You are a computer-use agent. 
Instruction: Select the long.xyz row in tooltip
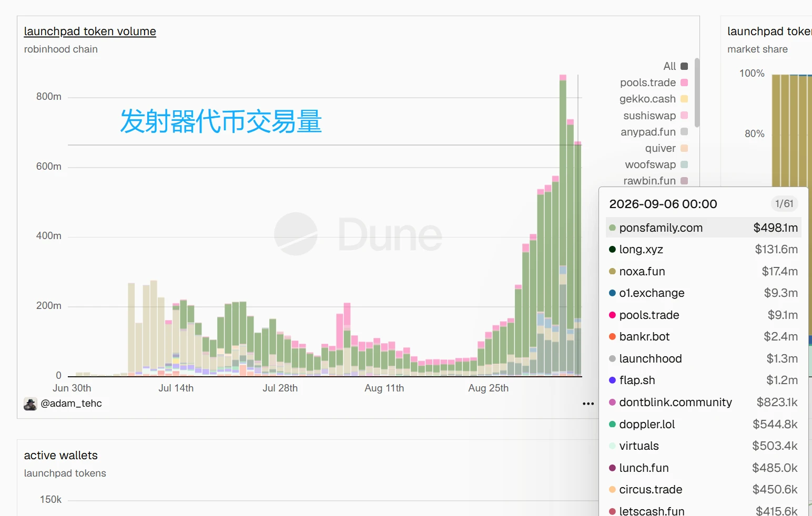[703, 250]
